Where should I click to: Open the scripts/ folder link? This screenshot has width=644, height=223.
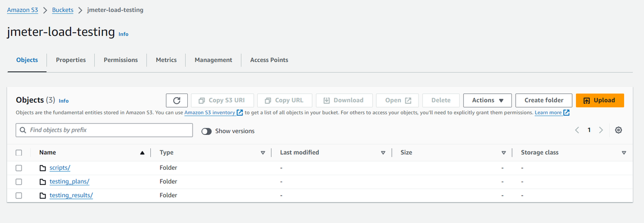[60, 168]
